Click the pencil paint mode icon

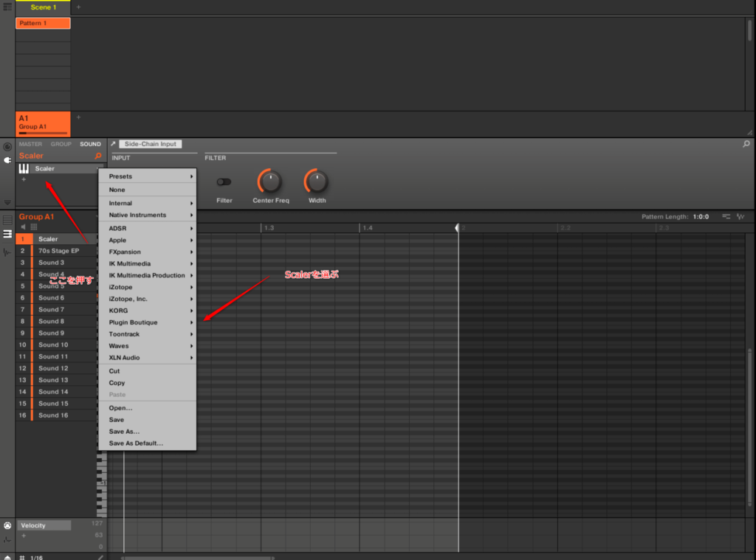[x=100, y=557]
